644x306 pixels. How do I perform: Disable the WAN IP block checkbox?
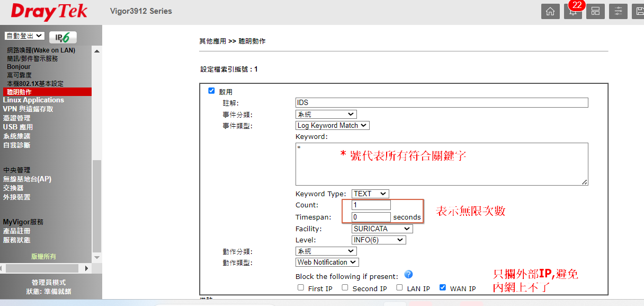tap(443, 288)
